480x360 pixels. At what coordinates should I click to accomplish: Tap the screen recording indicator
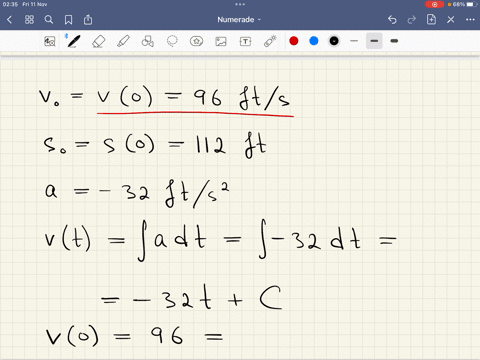[x=435, y=4]
